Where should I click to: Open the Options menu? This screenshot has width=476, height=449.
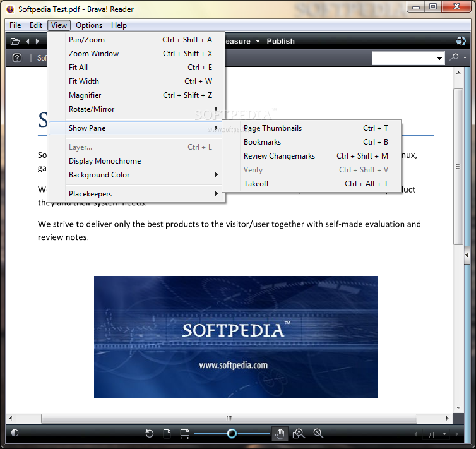coord(89,25)
